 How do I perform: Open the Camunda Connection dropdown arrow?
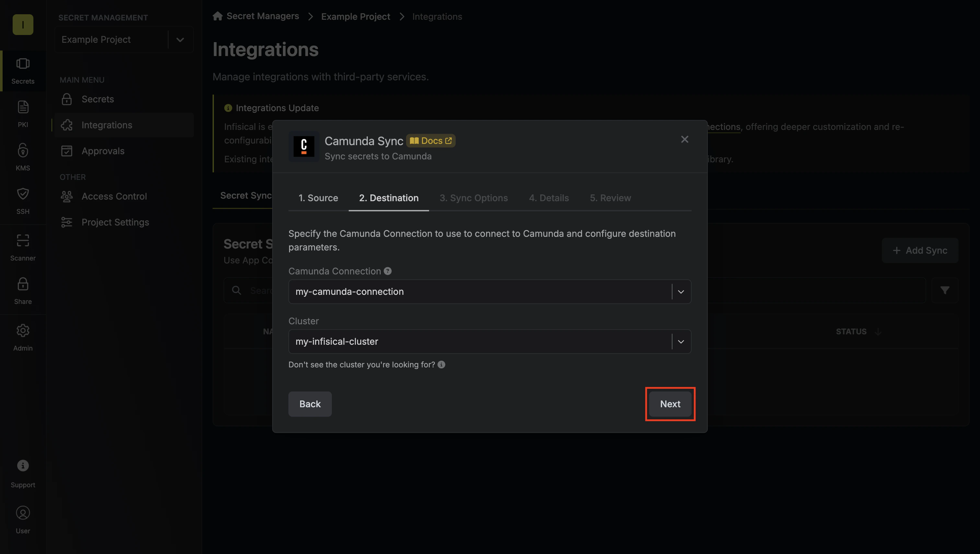click(x=681, y=292)
